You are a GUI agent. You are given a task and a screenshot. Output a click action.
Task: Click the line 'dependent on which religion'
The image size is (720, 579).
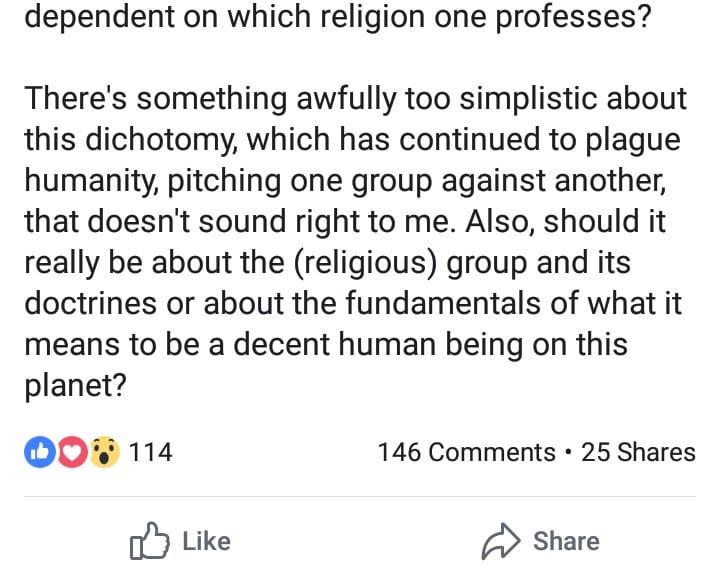(x=338, y=17)
